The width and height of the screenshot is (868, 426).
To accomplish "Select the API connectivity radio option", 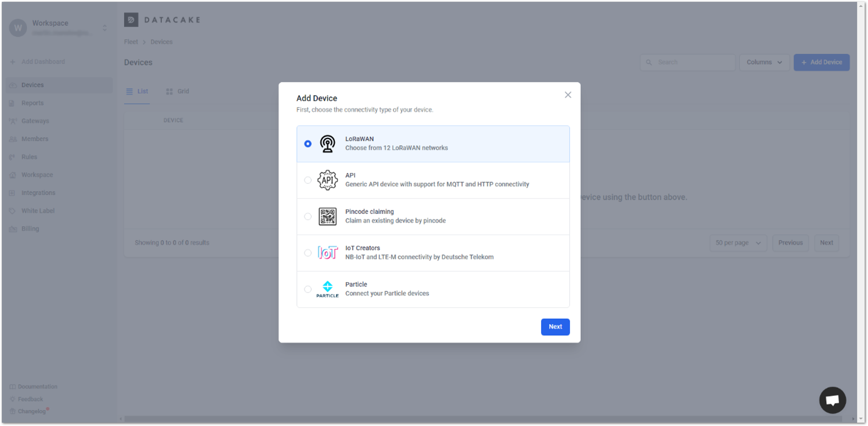I will (x=308, y=180).
